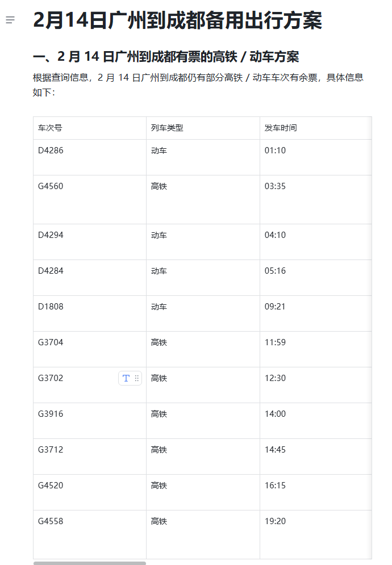
Task: Click the 05:16 departure time cell
Action: [276, 271]
